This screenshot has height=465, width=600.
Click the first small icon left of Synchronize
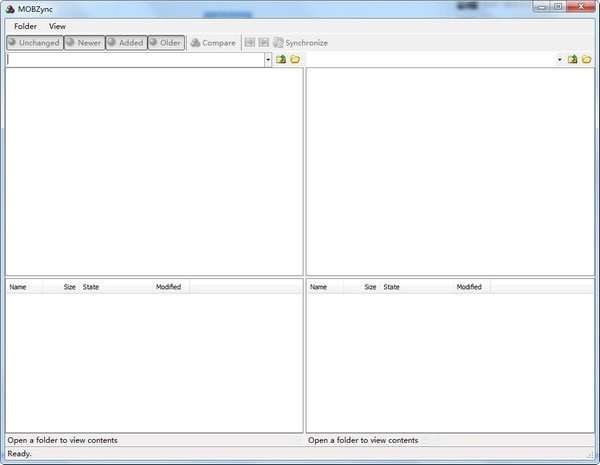(249, 43)
